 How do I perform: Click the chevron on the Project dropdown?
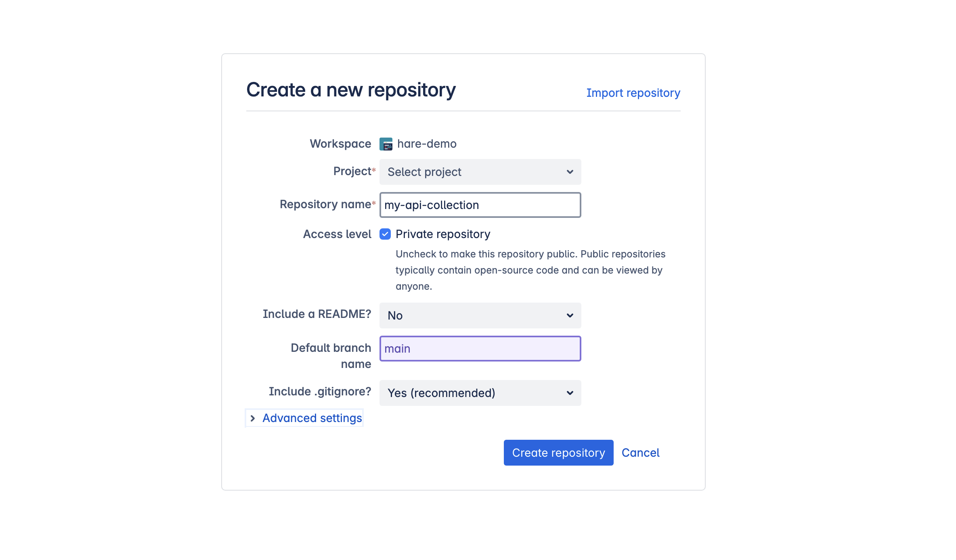point(570,171)
